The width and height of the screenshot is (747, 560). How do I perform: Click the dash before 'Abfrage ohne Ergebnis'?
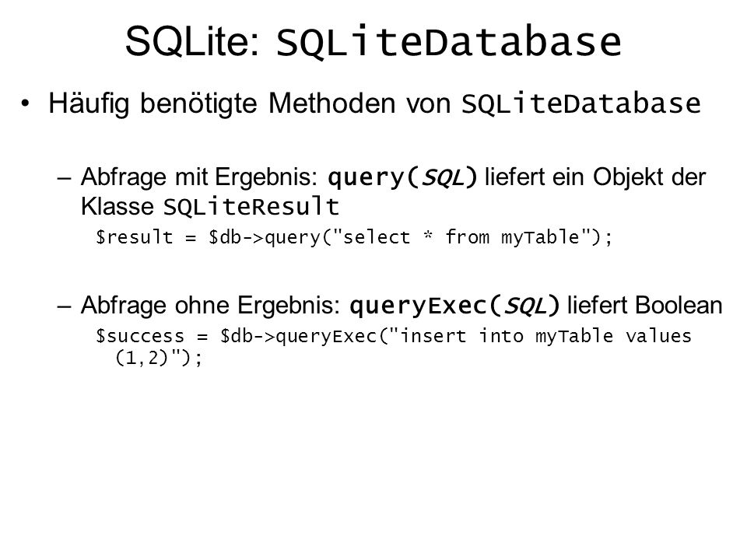(x=64, y=306)
